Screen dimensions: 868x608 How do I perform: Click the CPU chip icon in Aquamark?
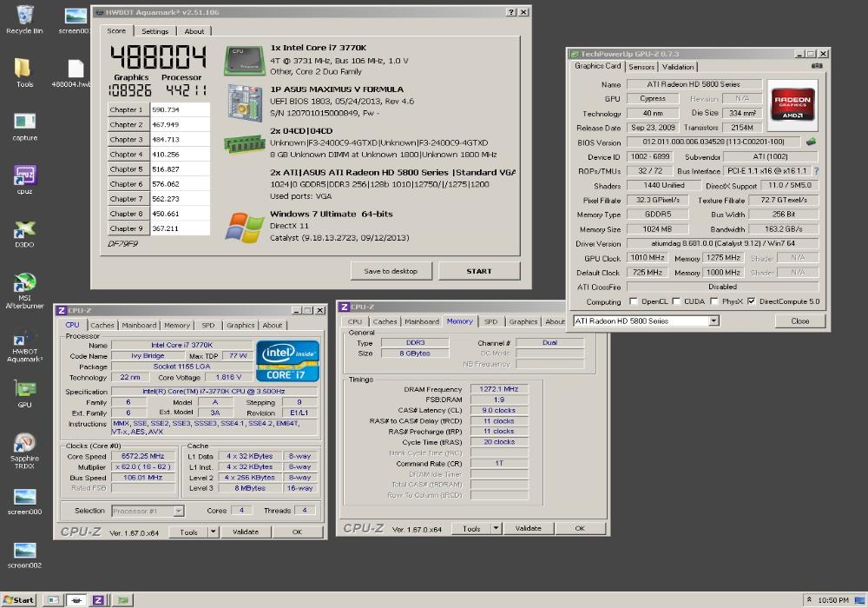click(244, 61)
